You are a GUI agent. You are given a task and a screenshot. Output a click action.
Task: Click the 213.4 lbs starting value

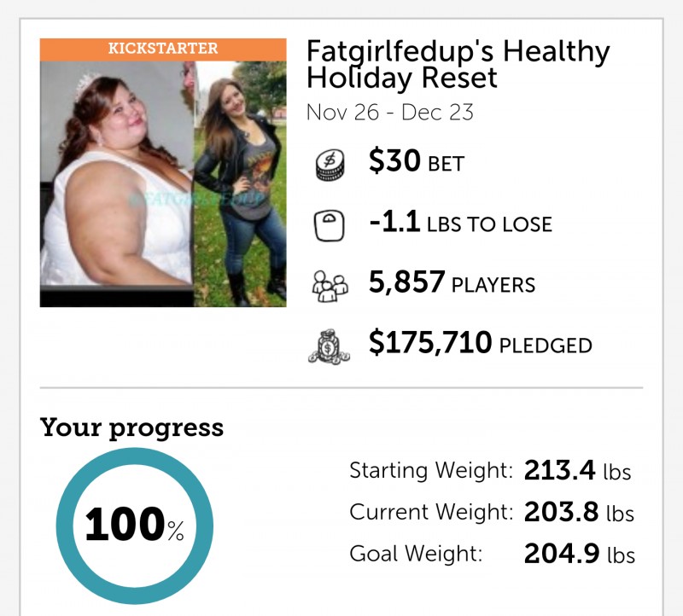(x=577, y=470)
